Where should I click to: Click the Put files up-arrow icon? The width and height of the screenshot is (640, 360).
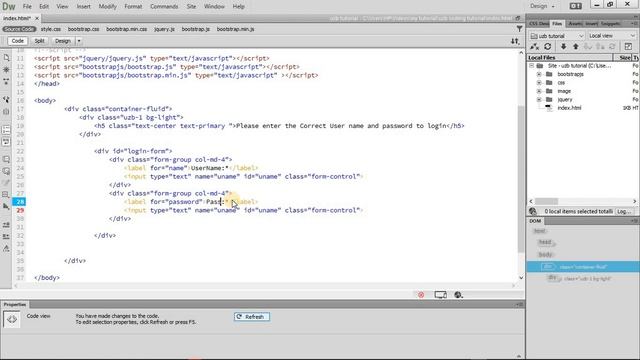[576, 47]
